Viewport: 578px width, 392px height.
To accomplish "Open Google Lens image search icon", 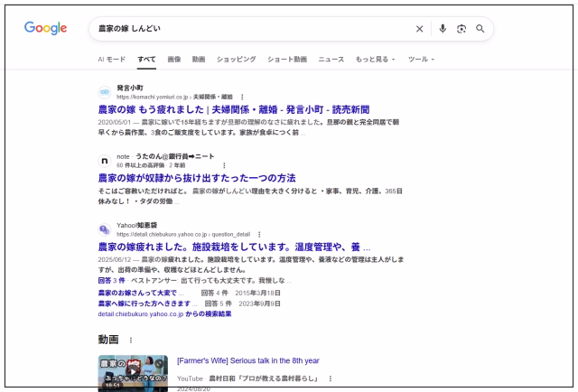I will pyautogui.click(x=461, y=29).
